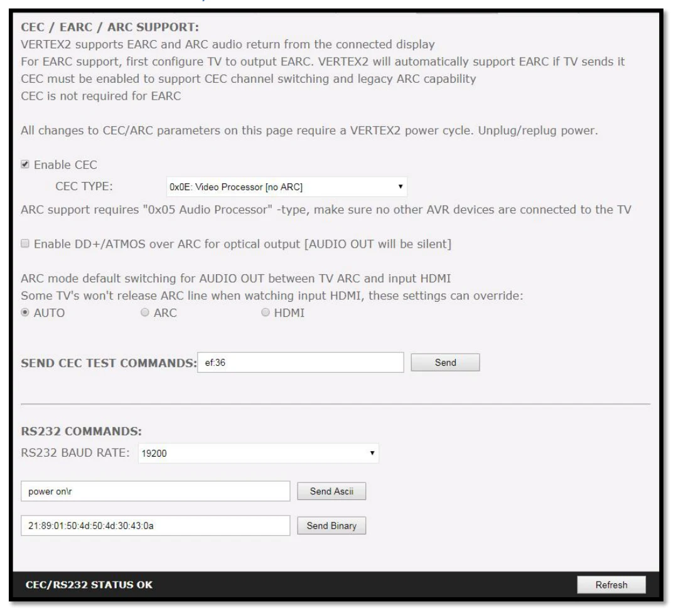Image resolution: width=678 pixels, height=616 pixels.
Task: Select the AUTO ARC mode radio button
Action: pos(25,312)
